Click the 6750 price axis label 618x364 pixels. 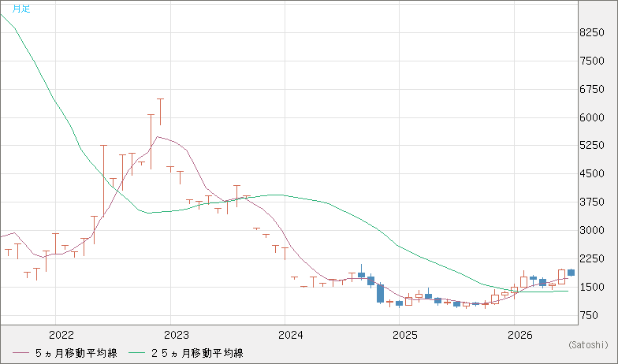point(592,90)
